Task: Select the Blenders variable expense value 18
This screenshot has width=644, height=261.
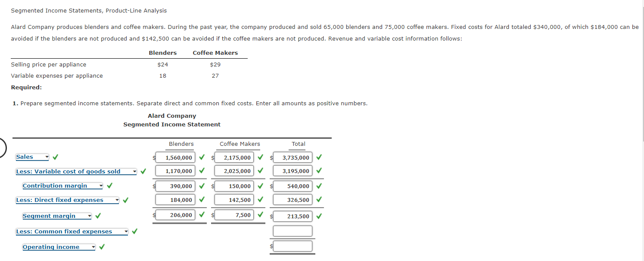Action: (162, 76)
